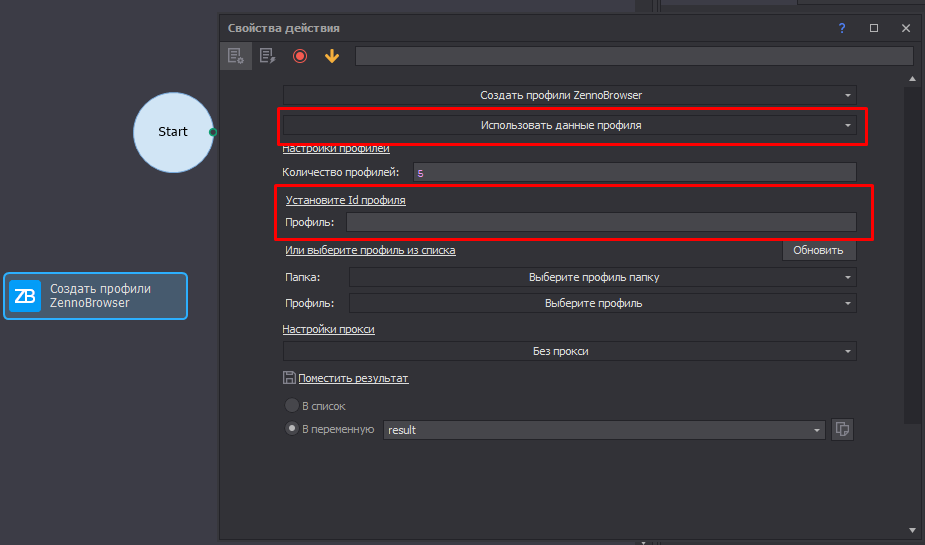
Task: Click the red record button icon
Action: [300, 56]
